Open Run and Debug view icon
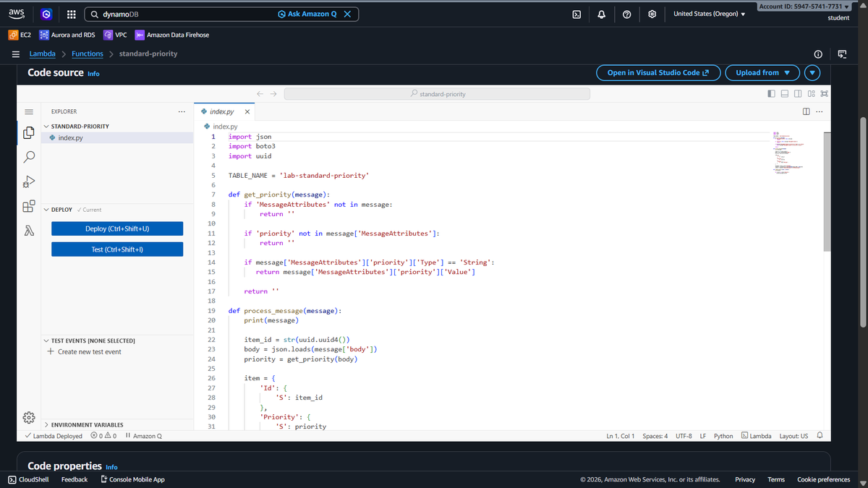This screenshot has height=488, width=868. (x=29, y=181)
